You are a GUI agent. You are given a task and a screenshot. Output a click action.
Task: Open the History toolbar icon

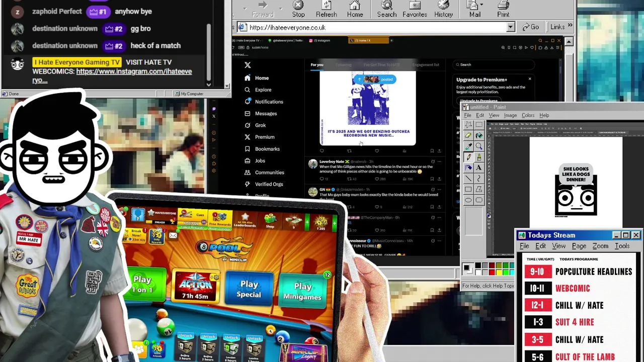(x=443, y=9)
